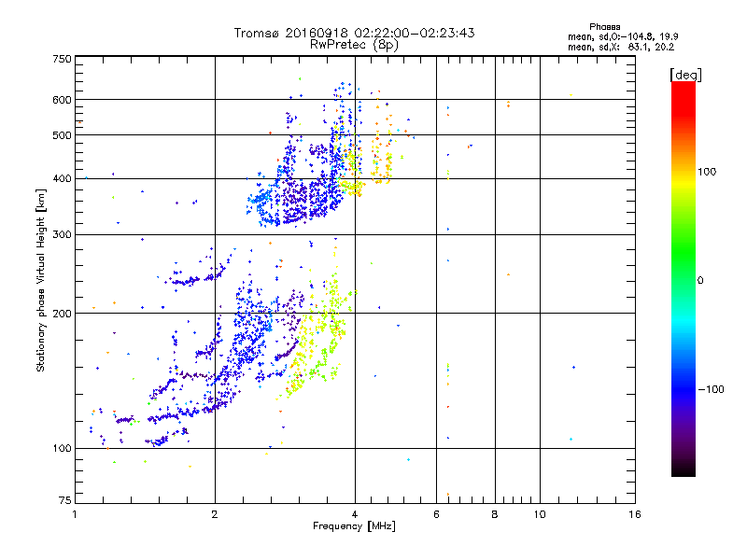Image resolution: width=747 pixels, height=560 pixels.
Task: Click the plot title 'Tromsø 20160918 02:22:00-02:23:43'
Action: pos(354,33)
